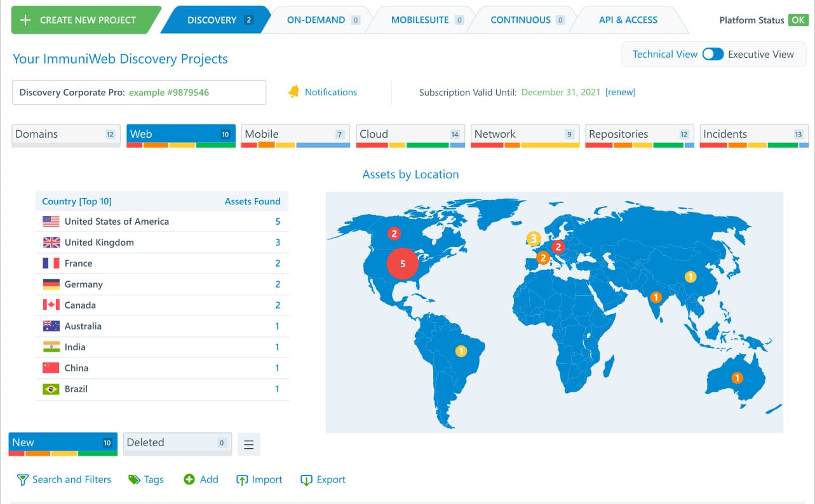Click the Germany red map marker

[558, 246]
